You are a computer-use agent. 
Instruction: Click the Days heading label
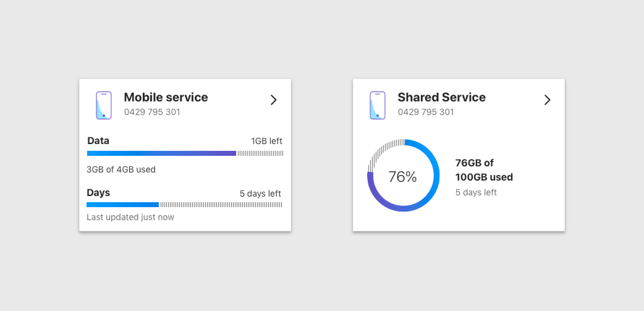coord(98,193)
